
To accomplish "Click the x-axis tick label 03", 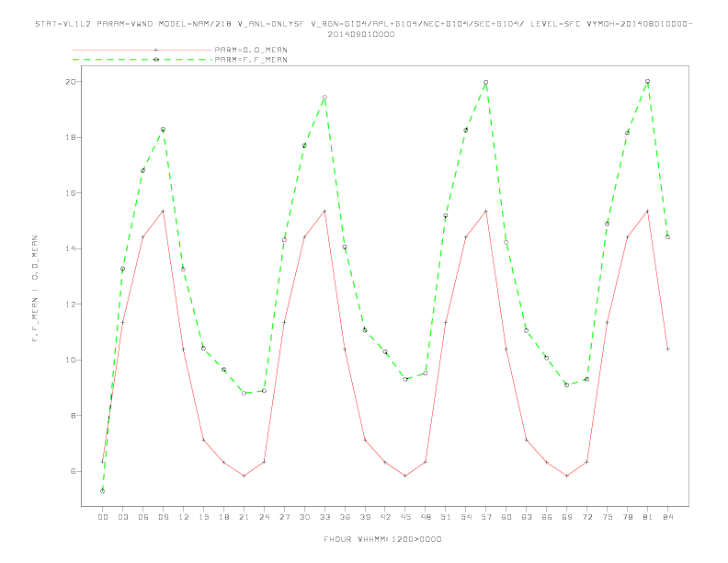I will [122, 517].
